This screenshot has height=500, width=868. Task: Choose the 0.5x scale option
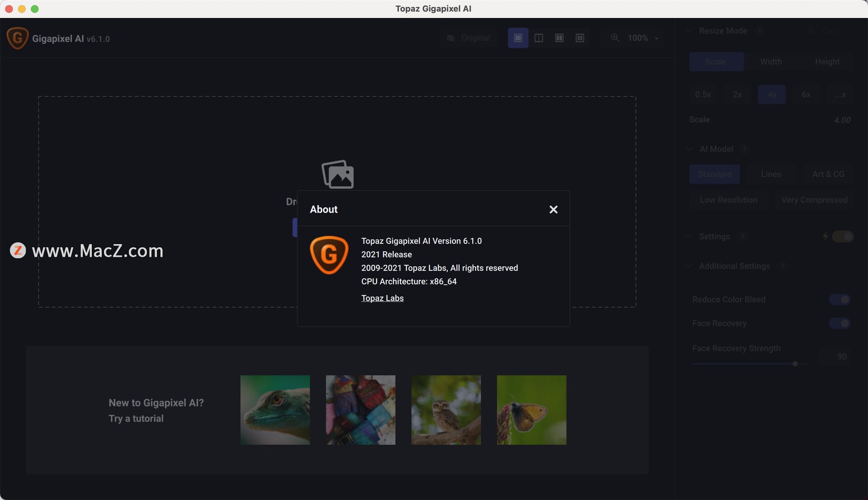tap(703, 94)
